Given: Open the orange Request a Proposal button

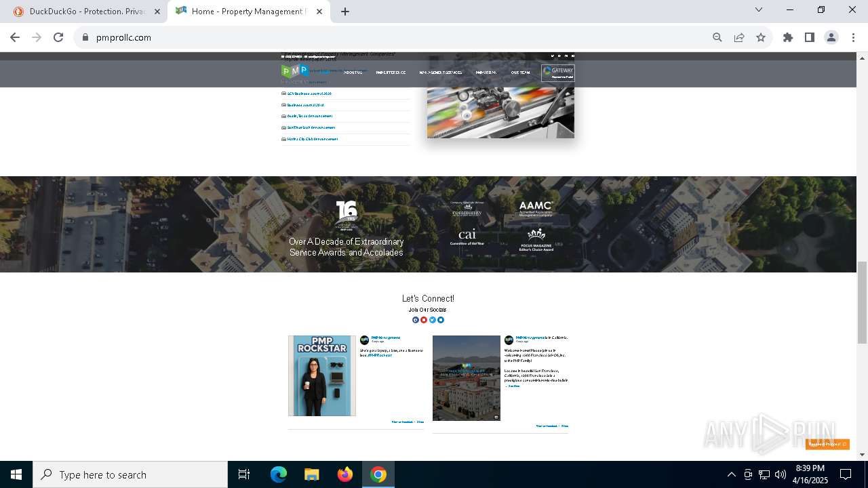Looking at the screenshot, I should point(827,444).
